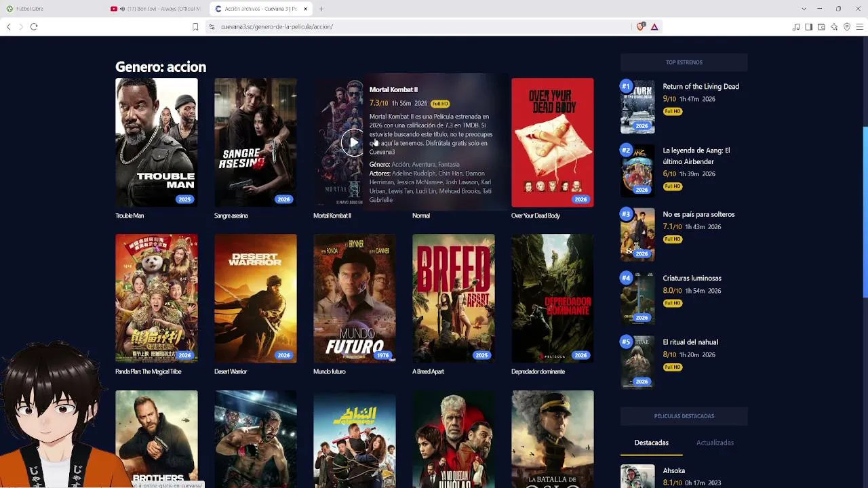This screenshot has height=488, width=868.
Task: Click the A Breed Apart title link
Action: pyautogui.click(x=428, y=371)
